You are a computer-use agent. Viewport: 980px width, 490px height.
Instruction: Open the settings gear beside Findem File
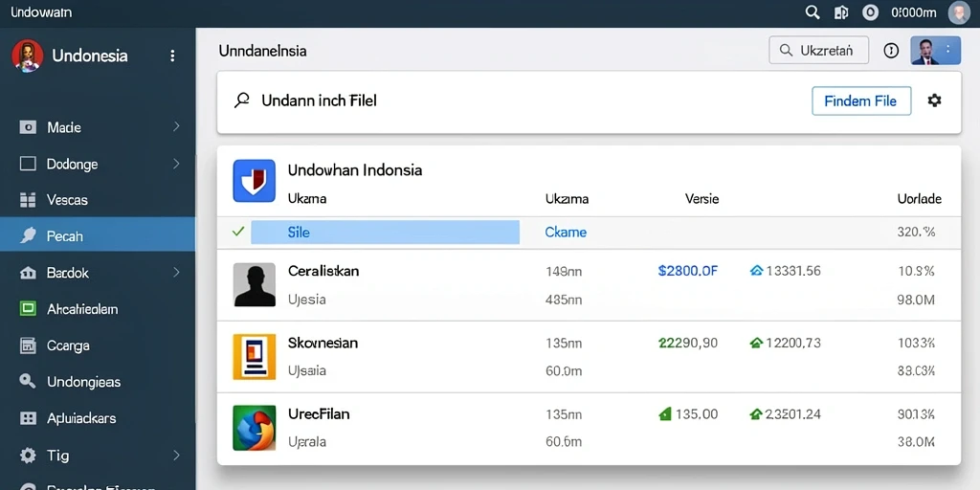[x=934, y=100]
